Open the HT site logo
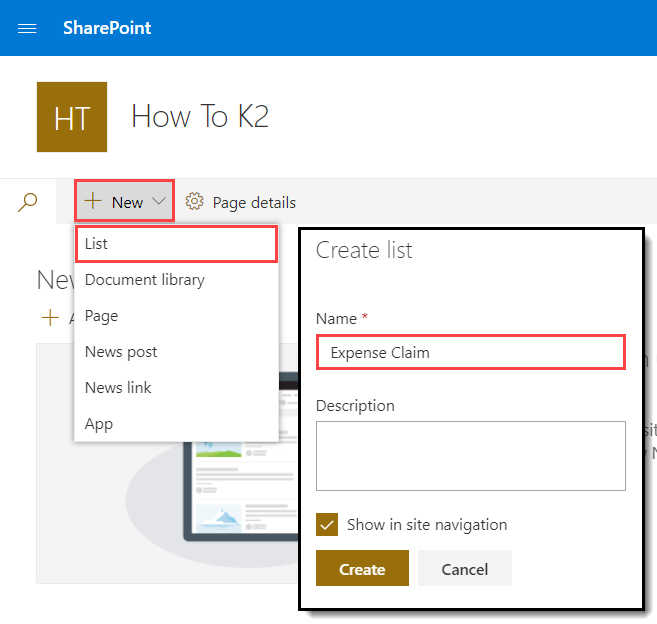 pyautogui.click(x=72, y=117)
